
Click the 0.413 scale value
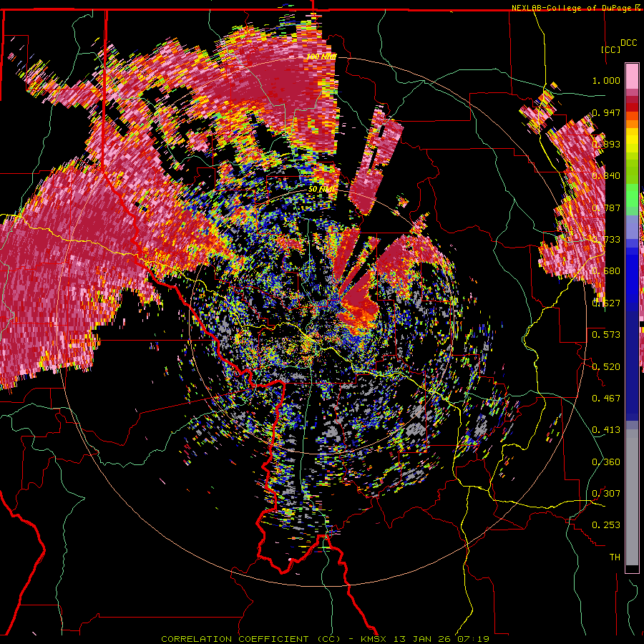tap(606, 430)
